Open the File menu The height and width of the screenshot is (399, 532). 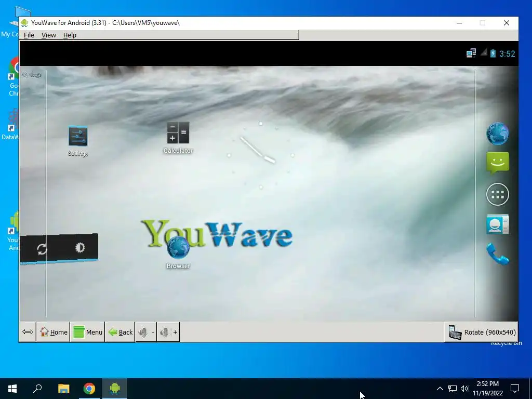[29, 35]
